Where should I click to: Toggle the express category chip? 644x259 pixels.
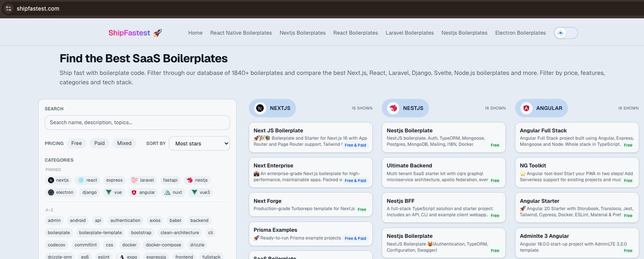114,180
